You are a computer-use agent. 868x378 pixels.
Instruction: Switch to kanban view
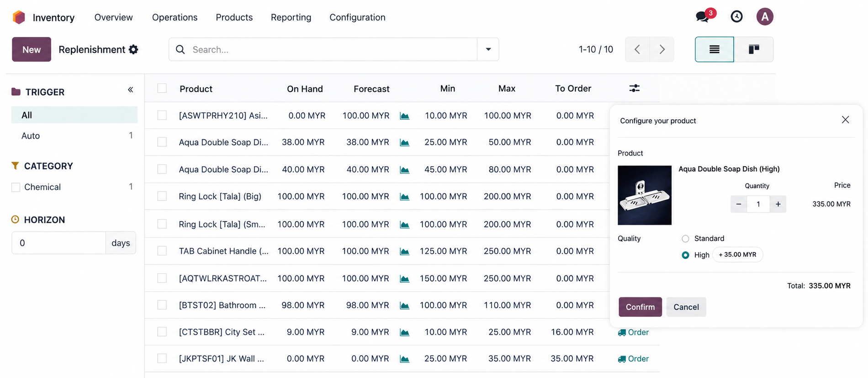(753, 49)
